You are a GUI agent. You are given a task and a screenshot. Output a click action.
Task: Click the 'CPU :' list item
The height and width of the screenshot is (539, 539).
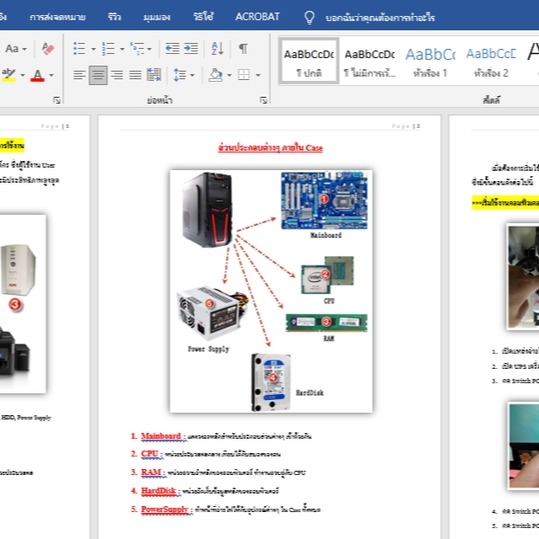click(206, 454)
